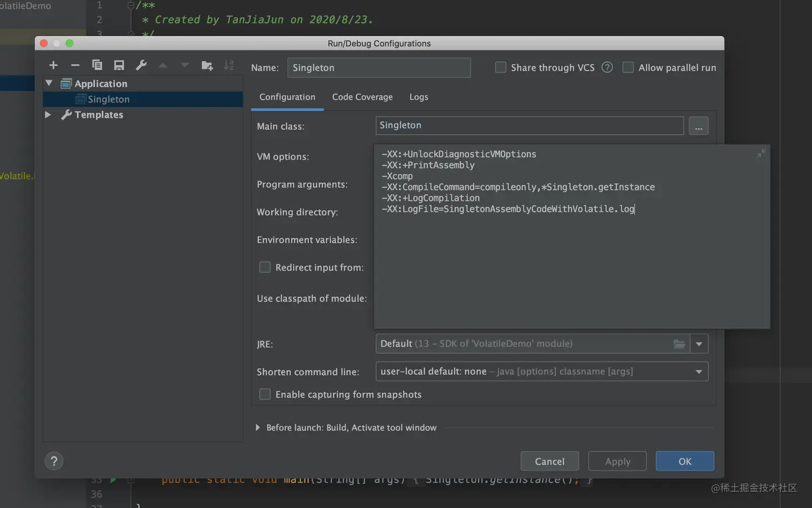Open the JRE dropdown arrow
This screenshot has height=508, width=812.
tap(699, 344)
